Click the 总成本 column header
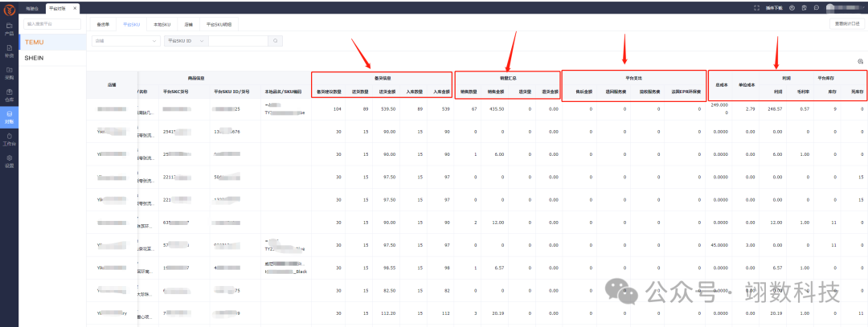Screen dimensions: 868x327 tap(720, 85)
